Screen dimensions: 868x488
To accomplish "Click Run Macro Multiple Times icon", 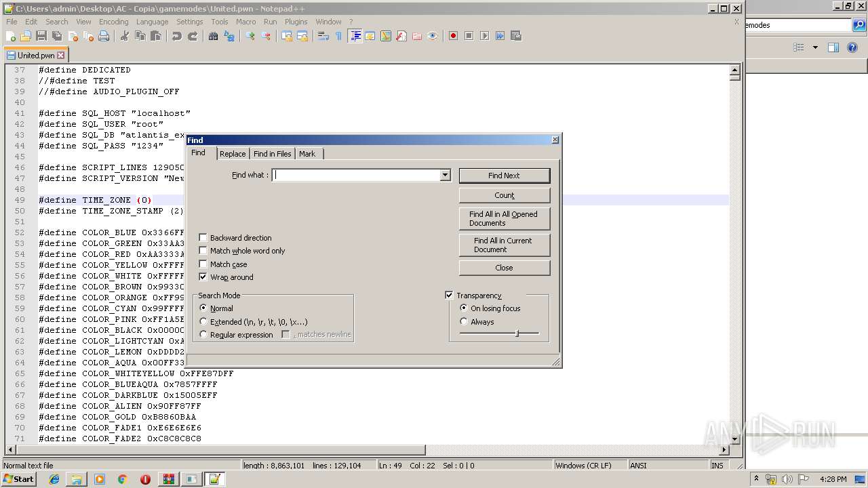I will coord(500,36).
